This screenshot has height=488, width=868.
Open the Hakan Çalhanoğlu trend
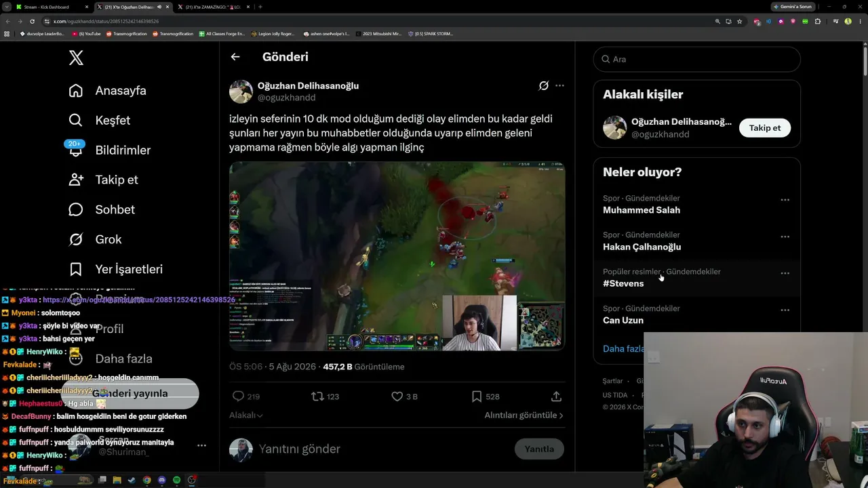coord(642,247)
